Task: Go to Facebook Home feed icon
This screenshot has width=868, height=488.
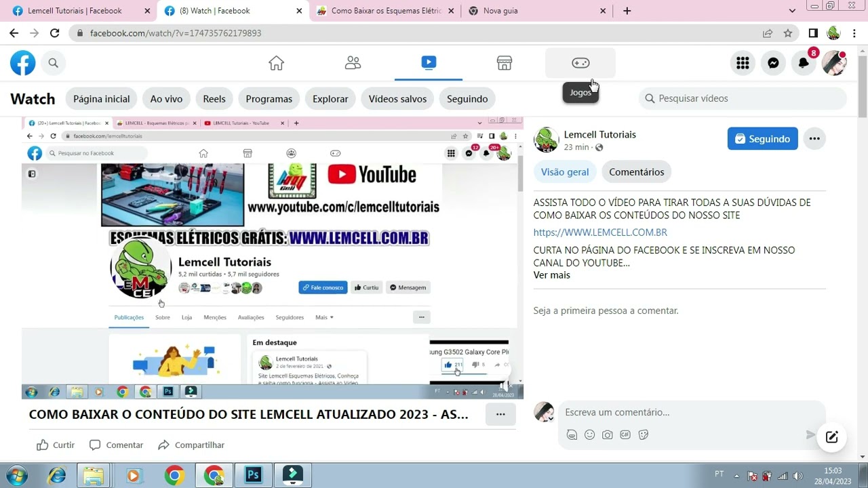Action: point(276,63)
